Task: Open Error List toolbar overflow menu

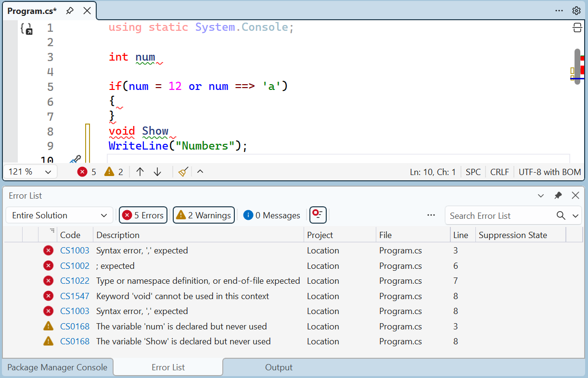Action: coord(431,215)
